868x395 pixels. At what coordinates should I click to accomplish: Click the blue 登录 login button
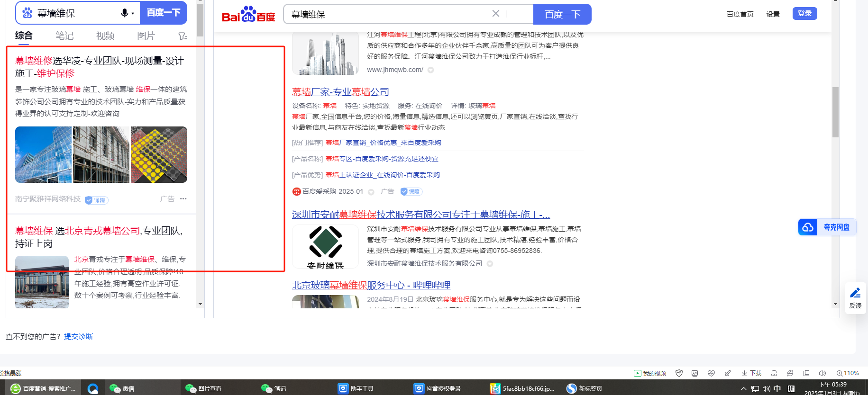(804, 14)
